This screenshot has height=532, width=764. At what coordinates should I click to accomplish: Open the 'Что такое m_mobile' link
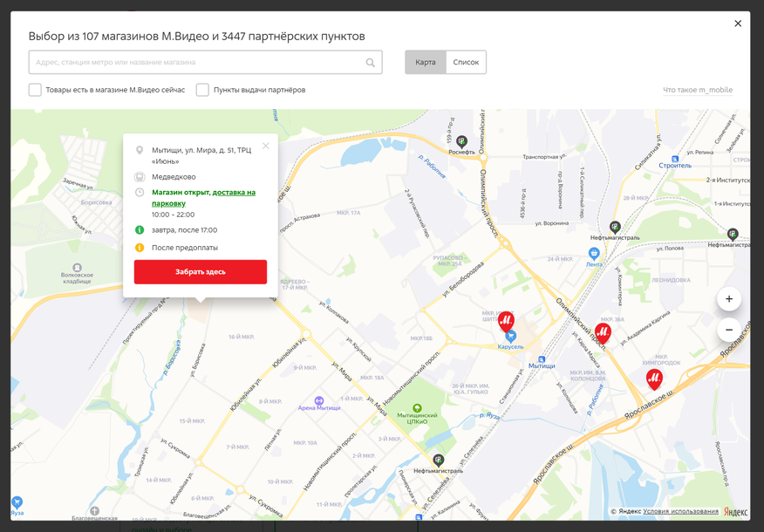click(698, 90)
